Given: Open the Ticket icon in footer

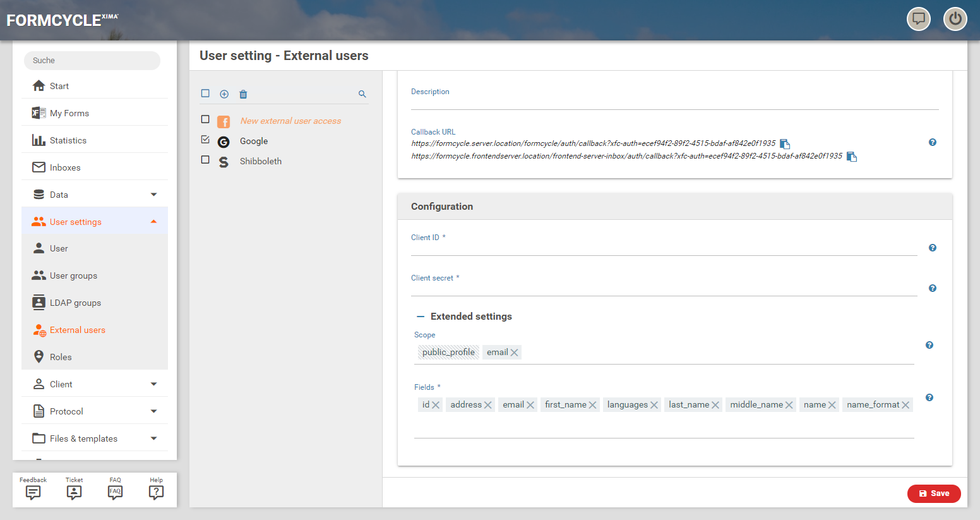Looking at the screenshot, I should (74, 492).
